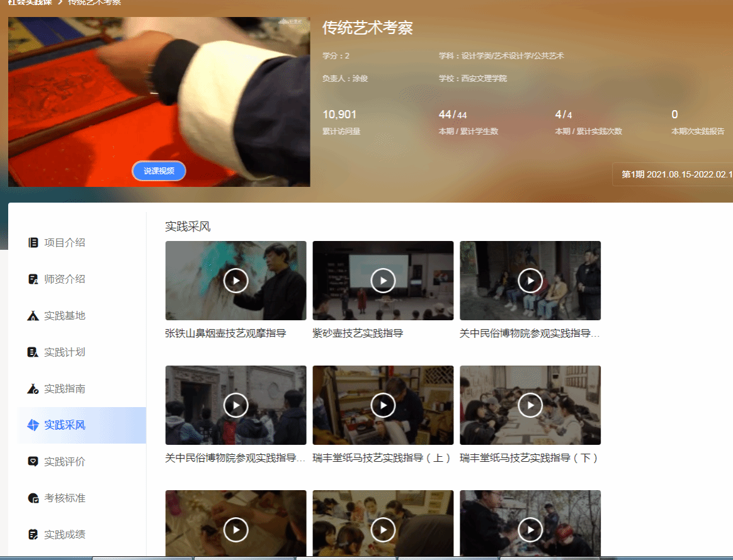
Task: Click the 实践计划 sidebar icon
Action: [33, 352]
